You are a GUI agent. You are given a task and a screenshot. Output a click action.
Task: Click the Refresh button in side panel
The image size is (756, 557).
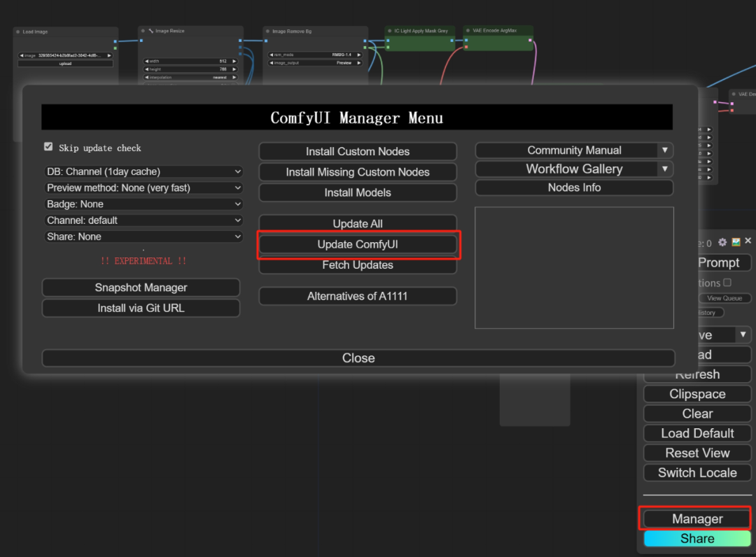click(x=697, y=374)
